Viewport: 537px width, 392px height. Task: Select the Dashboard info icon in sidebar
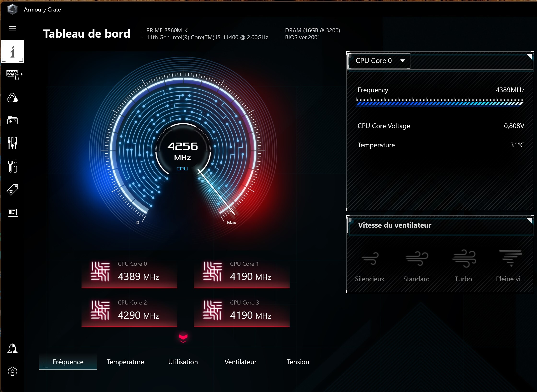click(12, 51)
